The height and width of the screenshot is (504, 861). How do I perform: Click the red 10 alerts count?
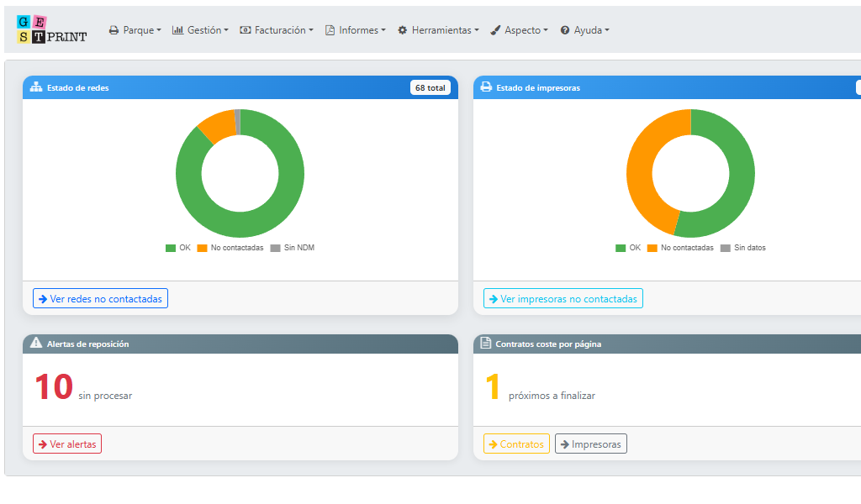[x=54, y=386]
